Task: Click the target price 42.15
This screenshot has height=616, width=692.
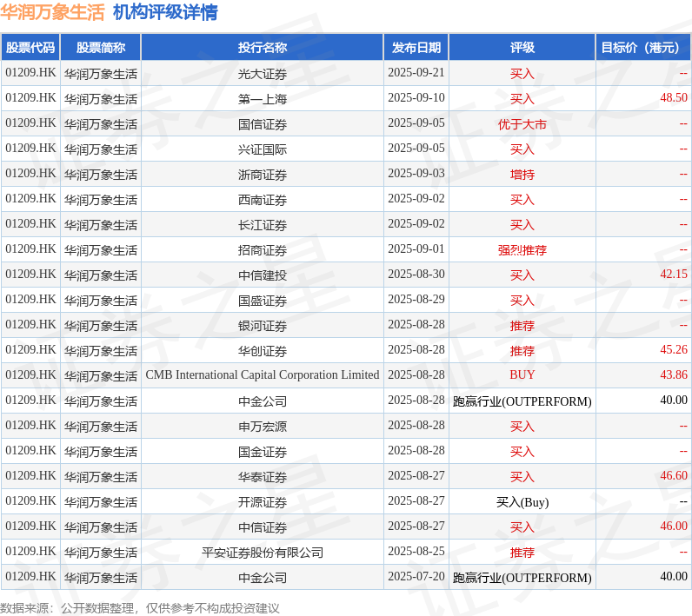Action: pos(674,274)
